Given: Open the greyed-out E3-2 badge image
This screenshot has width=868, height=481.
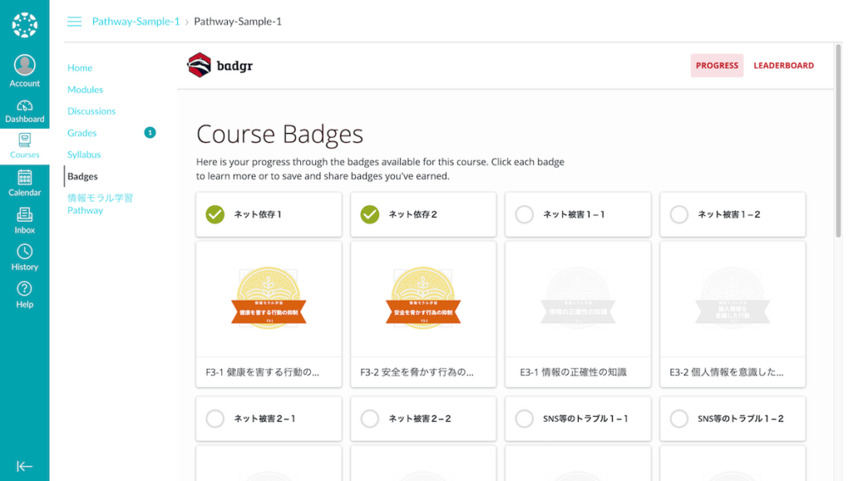Looking at the screenshot, I should point(732,299).
